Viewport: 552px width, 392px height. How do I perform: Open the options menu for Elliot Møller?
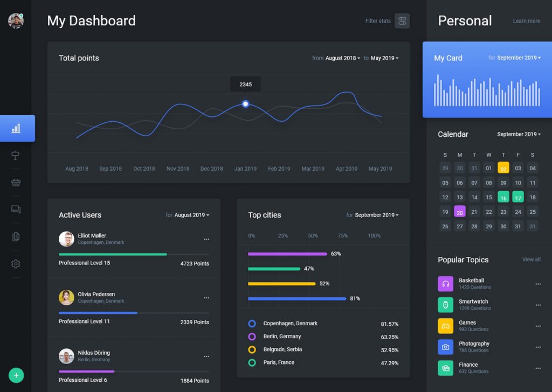(206, 239)
